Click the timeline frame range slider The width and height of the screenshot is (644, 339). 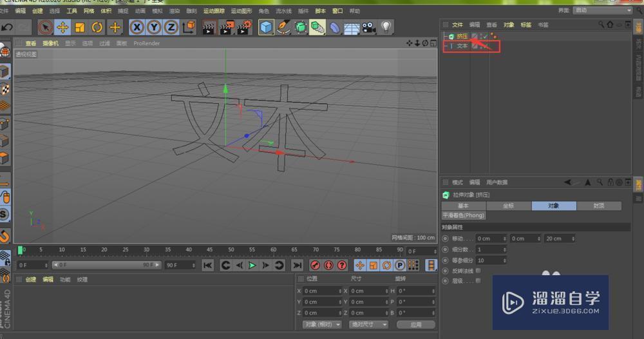[x=106, y=265]
